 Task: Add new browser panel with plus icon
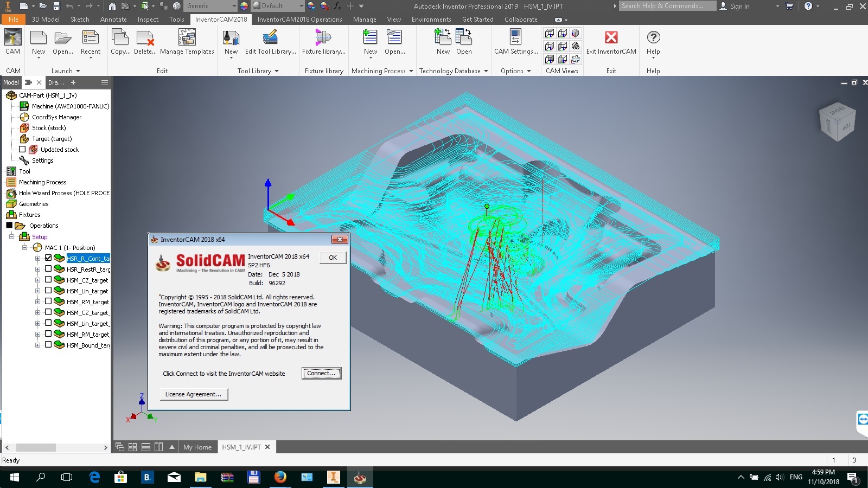tap(73, 82)
